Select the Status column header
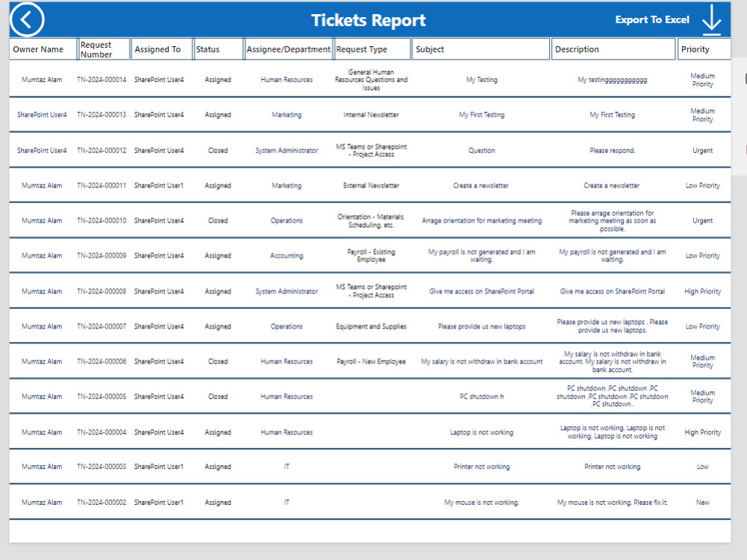747x560 pixels. [x=218, y=49]
